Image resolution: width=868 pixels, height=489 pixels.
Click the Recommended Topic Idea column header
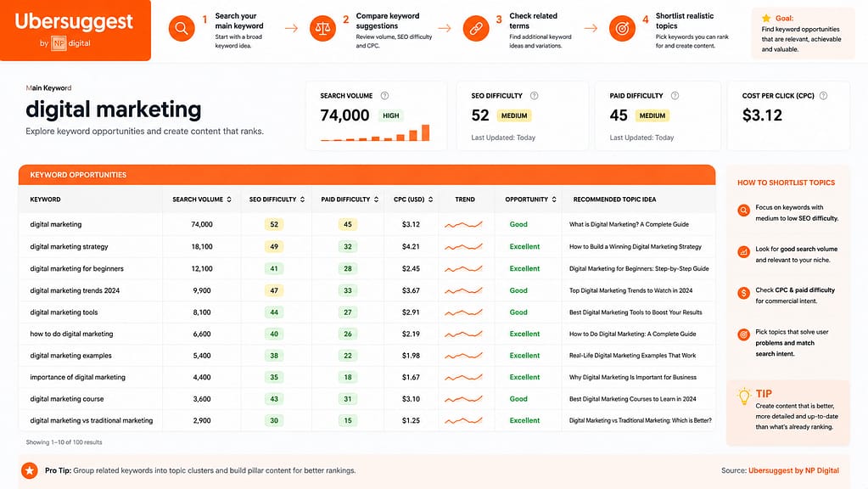(614, 200)
